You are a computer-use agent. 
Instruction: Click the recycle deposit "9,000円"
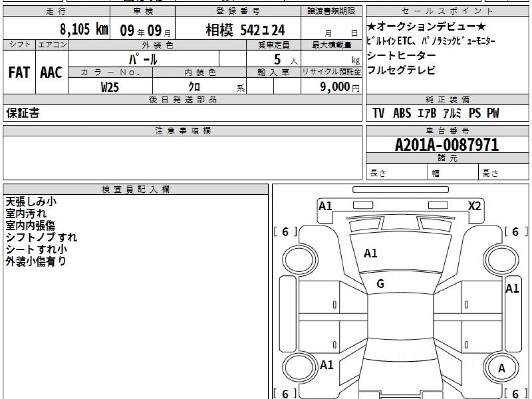[340, 87]
